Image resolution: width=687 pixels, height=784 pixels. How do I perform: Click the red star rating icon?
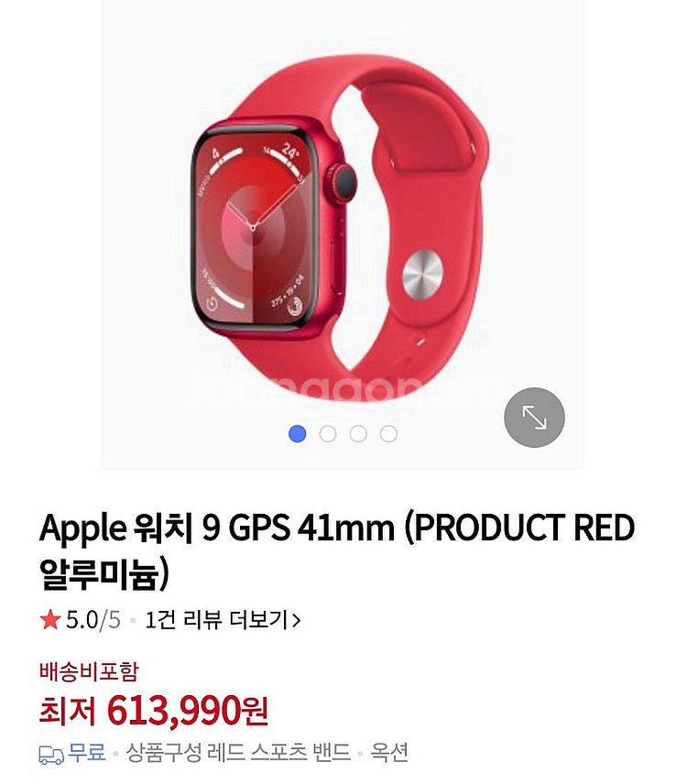50,620
